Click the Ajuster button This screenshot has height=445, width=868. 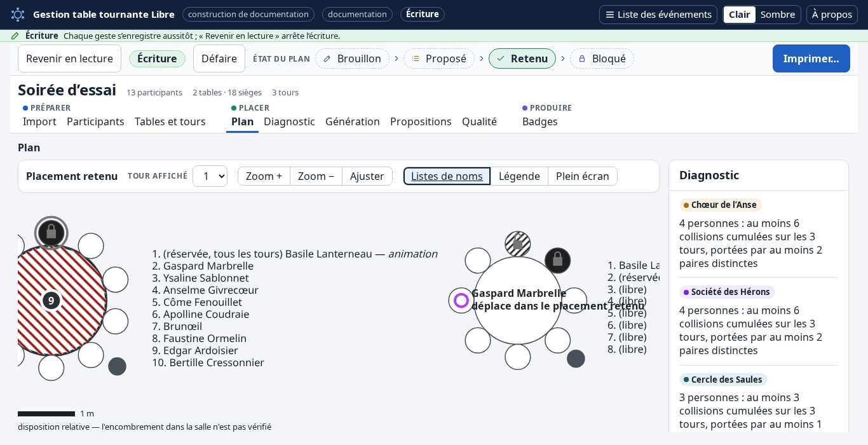[367, 176]
